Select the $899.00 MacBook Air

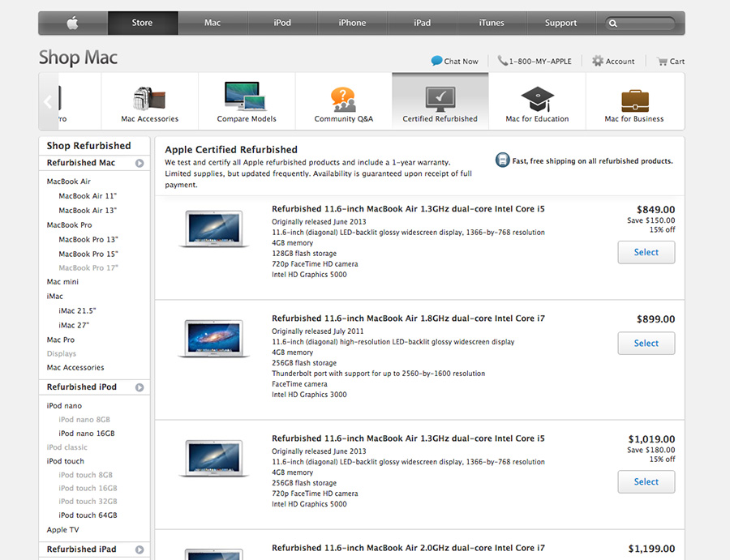pos(646,344)
